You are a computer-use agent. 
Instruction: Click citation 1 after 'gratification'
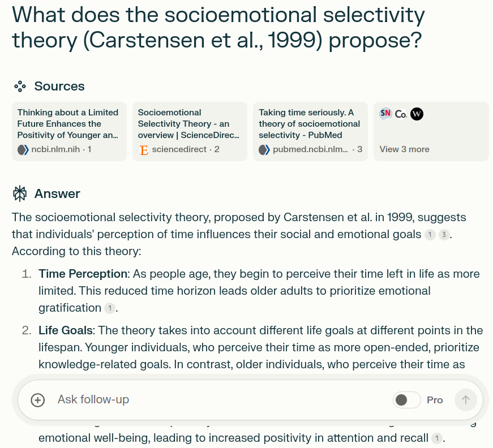[x=110, y=308]
